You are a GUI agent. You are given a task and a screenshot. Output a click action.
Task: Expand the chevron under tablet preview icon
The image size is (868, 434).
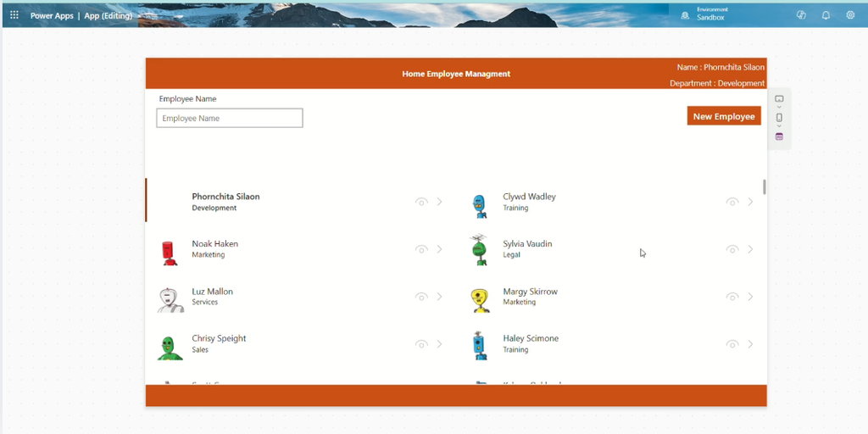coord(779,107)
